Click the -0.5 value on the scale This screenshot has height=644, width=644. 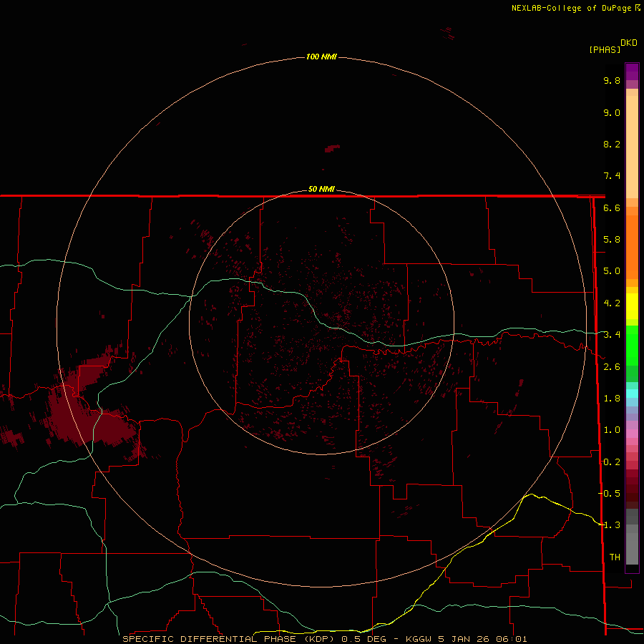coord(610,494)
